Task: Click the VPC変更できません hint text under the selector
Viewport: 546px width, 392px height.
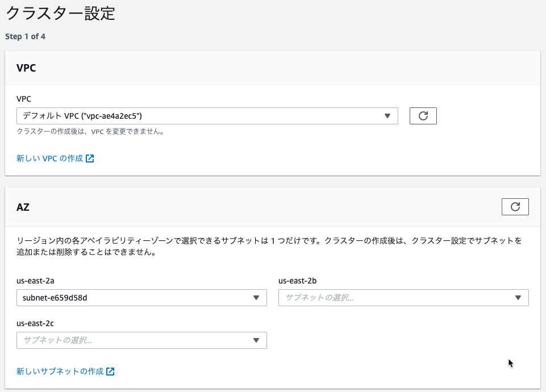Action: tap(90, 132)
